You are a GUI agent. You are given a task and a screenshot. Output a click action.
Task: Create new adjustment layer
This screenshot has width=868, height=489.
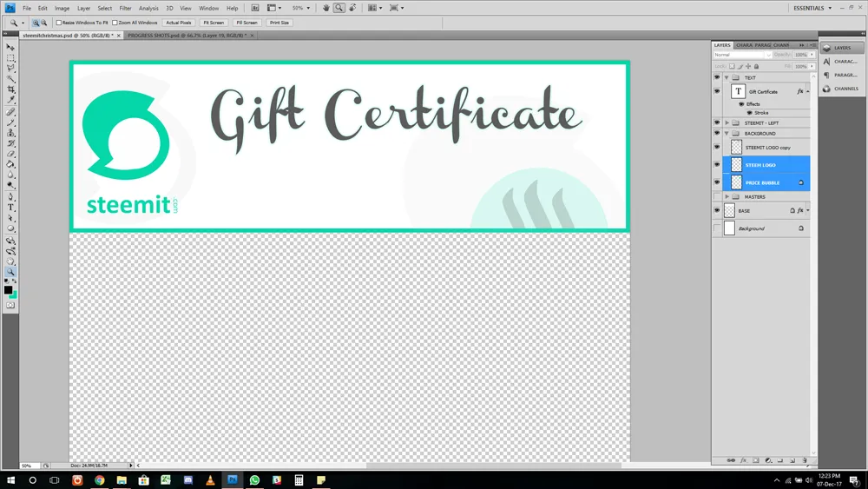point(768,460)
